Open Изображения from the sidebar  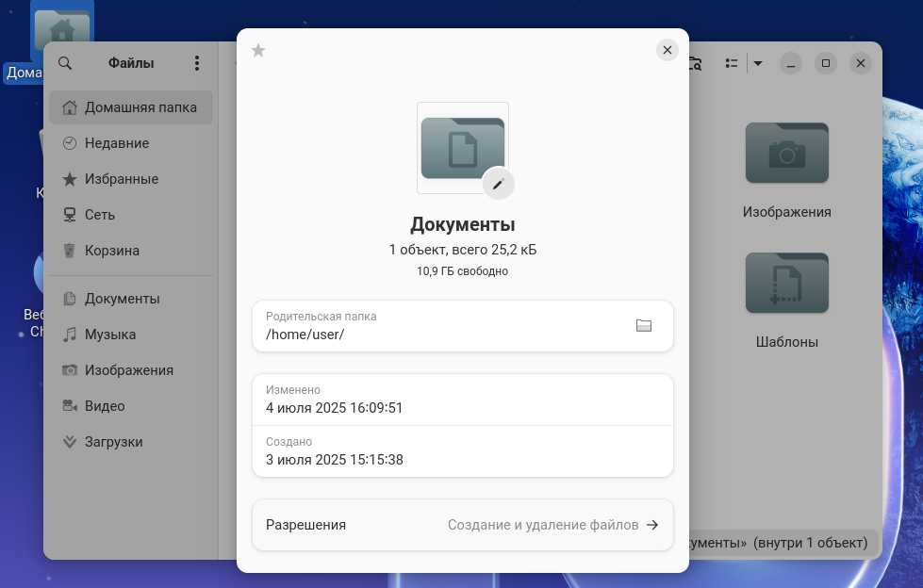coord(129,370)
